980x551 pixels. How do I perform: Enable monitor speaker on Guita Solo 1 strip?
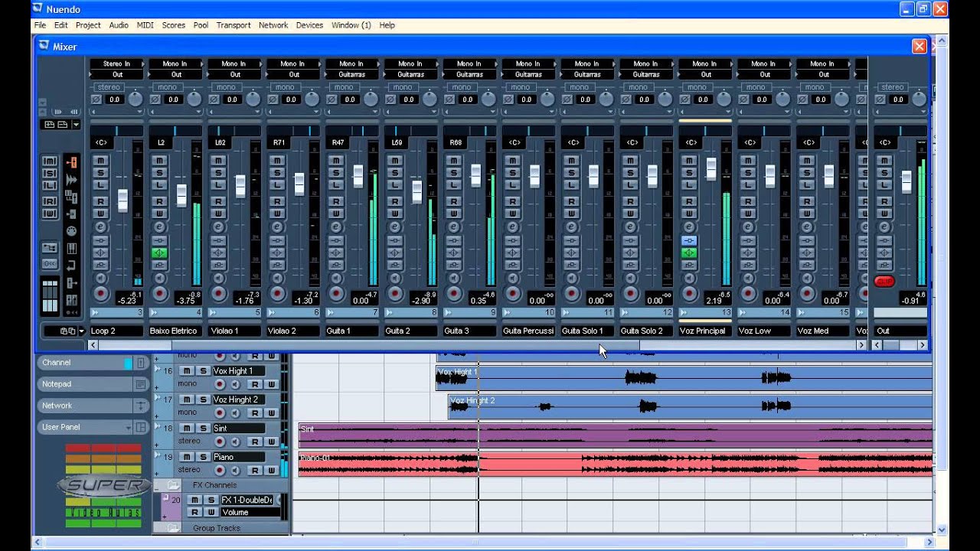pos(571,278)
